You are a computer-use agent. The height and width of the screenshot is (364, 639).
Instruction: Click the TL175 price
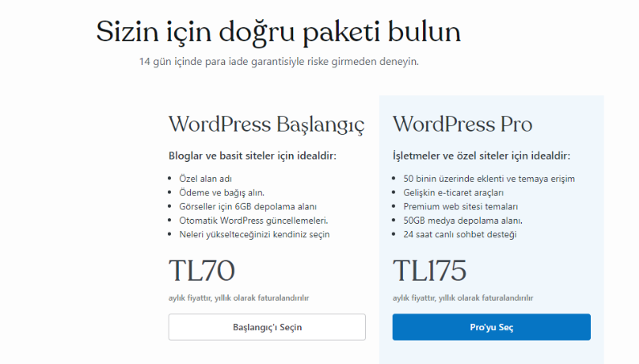pos(429,270)
